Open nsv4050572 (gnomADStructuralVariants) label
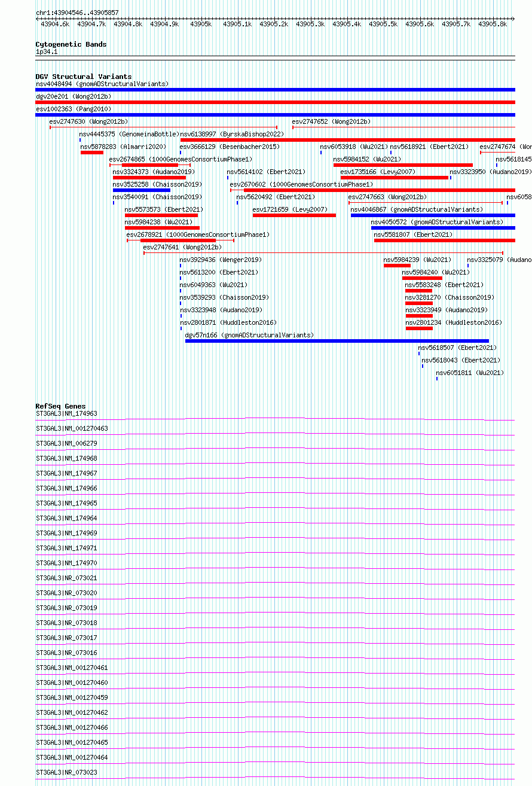This screenshot has height=786, width=532. (x=437, y=222)
